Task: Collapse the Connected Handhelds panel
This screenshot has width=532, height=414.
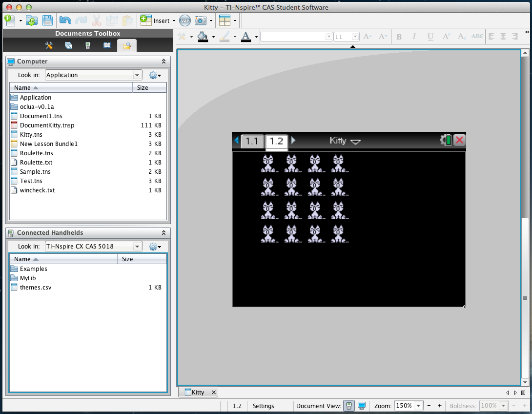Action: (164, 233)
